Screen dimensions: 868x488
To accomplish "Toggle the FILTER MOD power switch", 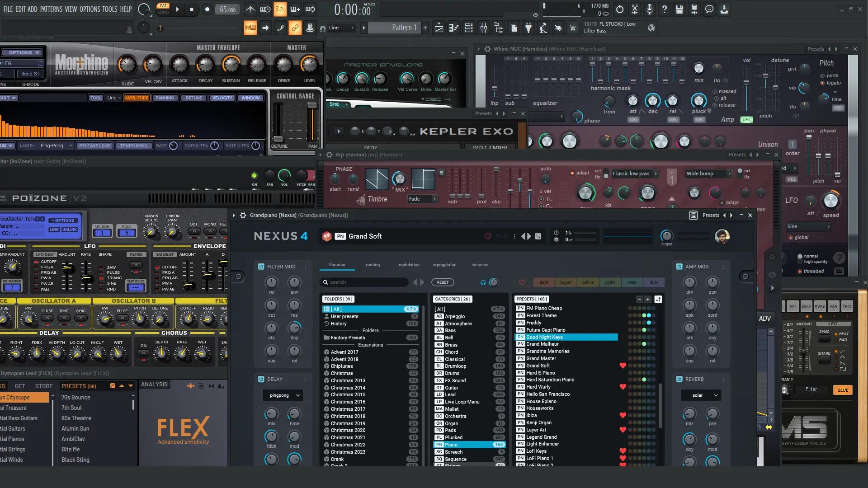I will click(x=261, y=267).
